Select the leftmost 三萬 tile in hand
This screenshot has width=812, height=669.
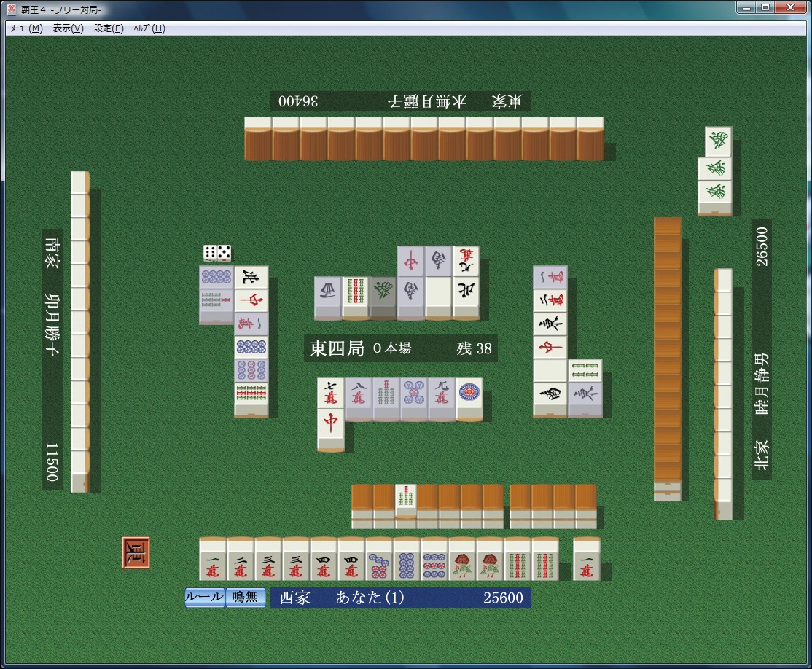tap(268, 560)
